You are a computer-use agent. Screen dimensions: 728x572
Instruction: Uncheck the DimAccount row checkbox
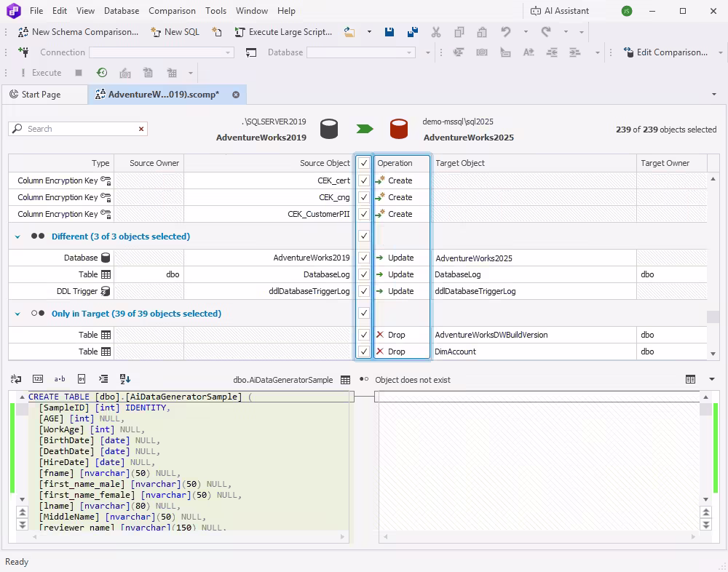click(364, 351)
